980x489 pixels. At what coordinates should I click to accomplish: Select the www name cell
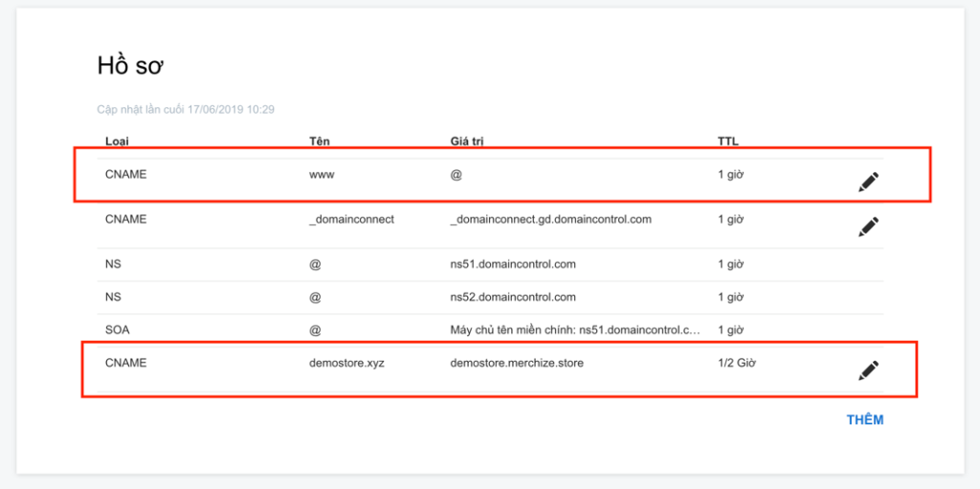pyautogui.click(x=322, y=175)
